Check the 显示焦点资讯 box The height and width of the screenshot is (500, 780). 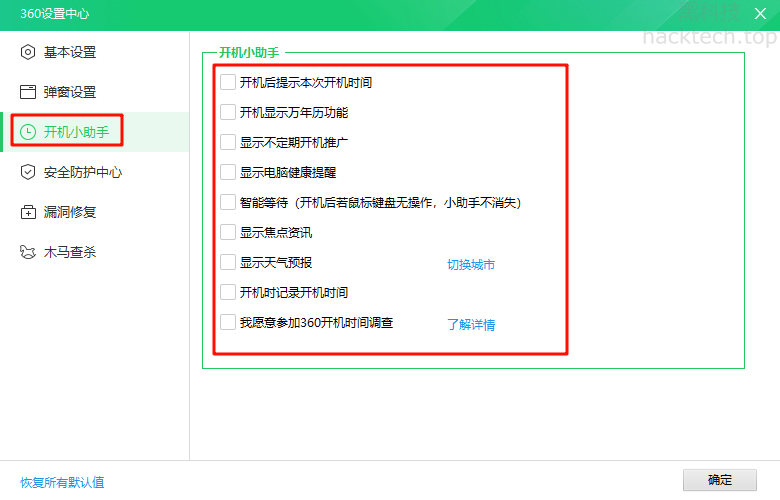(228, 232)
